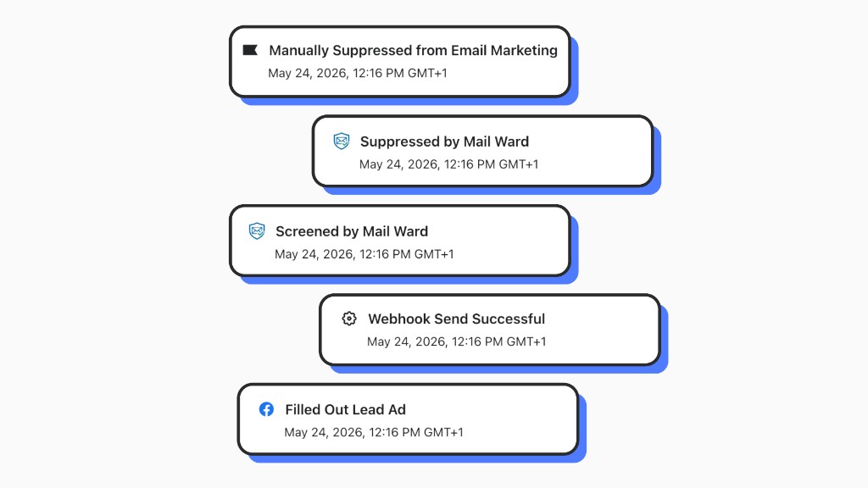Click the timestamp under Filled Out Lead Ad

coord(374,432)
